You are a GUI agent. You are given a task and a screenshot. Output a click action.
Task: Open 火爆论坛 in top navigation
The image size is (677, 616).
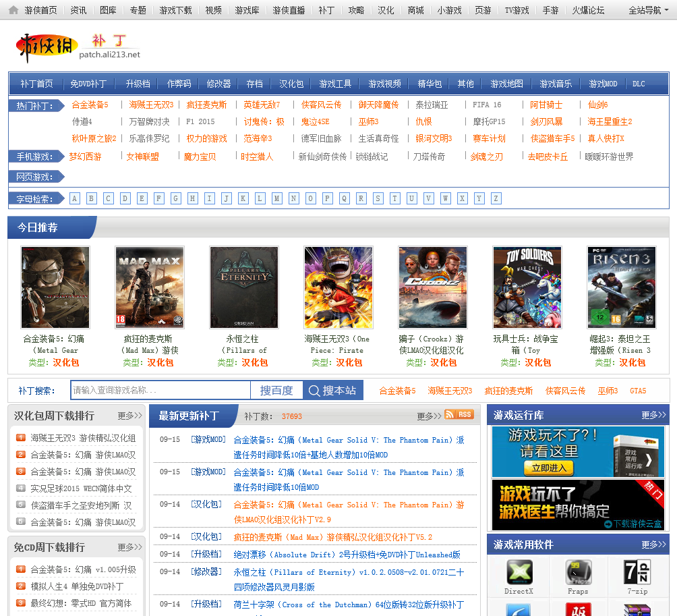tap(588, 10)
